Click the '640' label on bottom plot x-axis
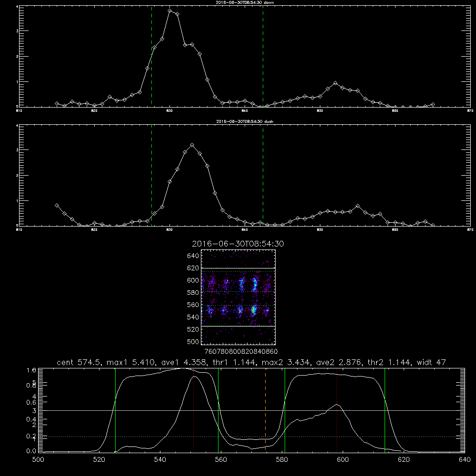This screenshot has width=476, height=476. (x=465, y=460)
